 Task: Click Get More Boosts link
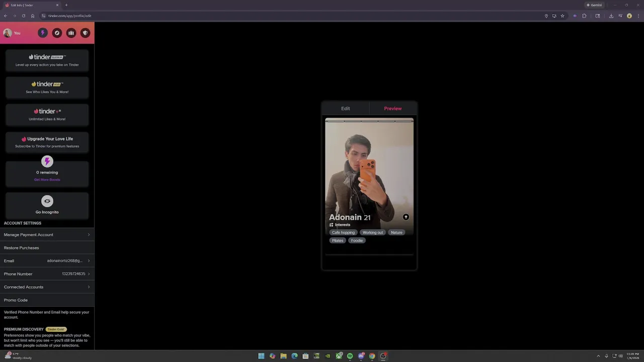47,179
